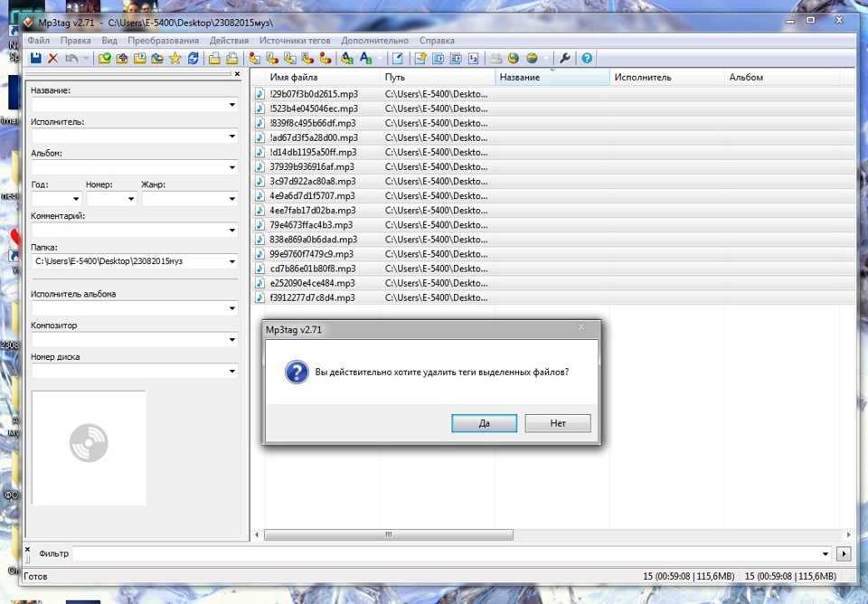Cancel with the Нет button
This screenshot has height=604, width=868.
click(558, 423)
